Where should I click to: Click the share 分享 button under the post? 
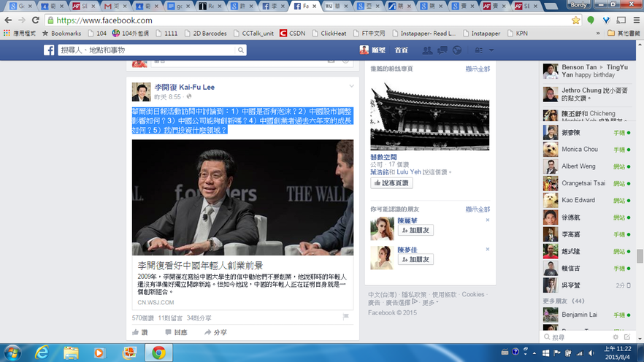point(215,332)
